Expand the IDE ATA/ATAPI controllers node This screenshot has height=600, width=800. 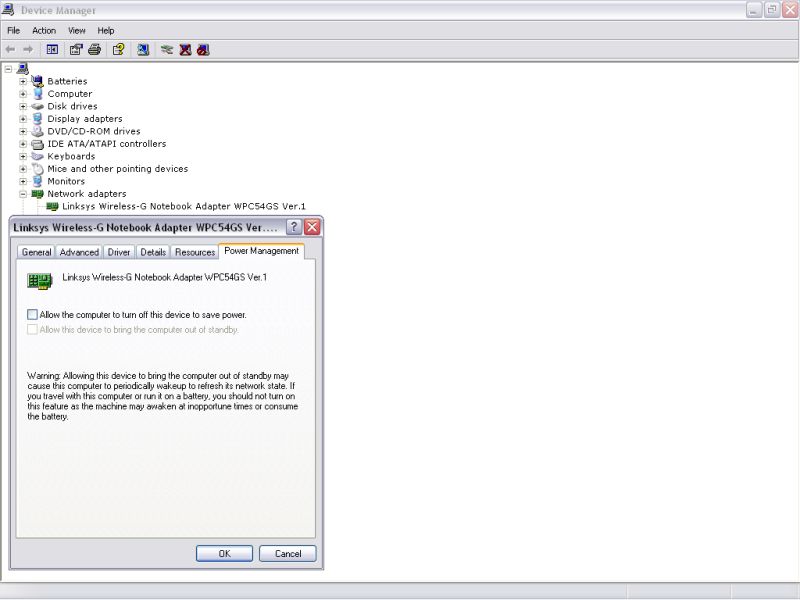point(23,144)
